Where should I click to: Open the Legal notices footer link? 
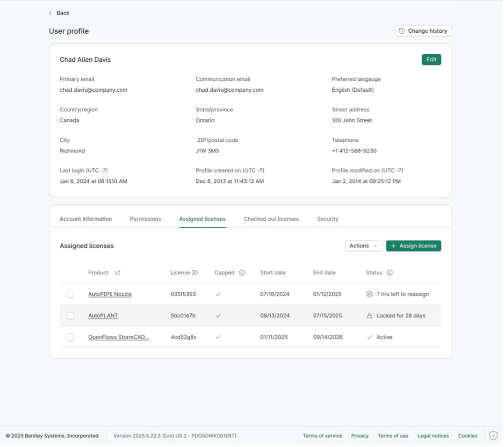[x=433, y=435]
